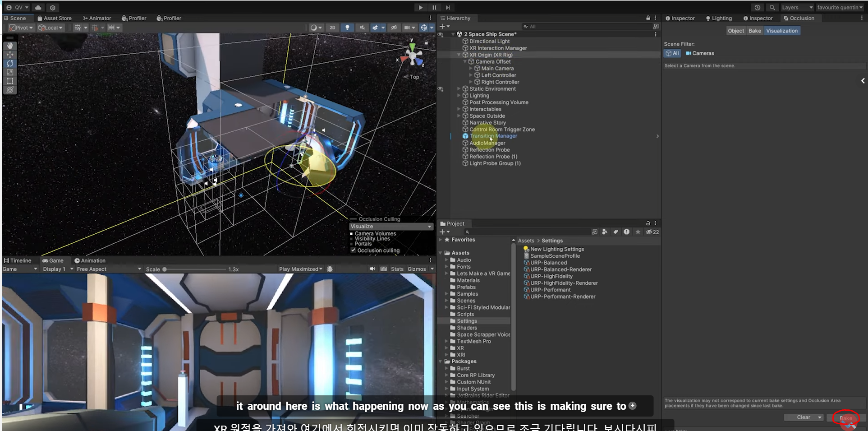Open the Layers dropdown
The image size is (868, 431).
coord(797,8)
